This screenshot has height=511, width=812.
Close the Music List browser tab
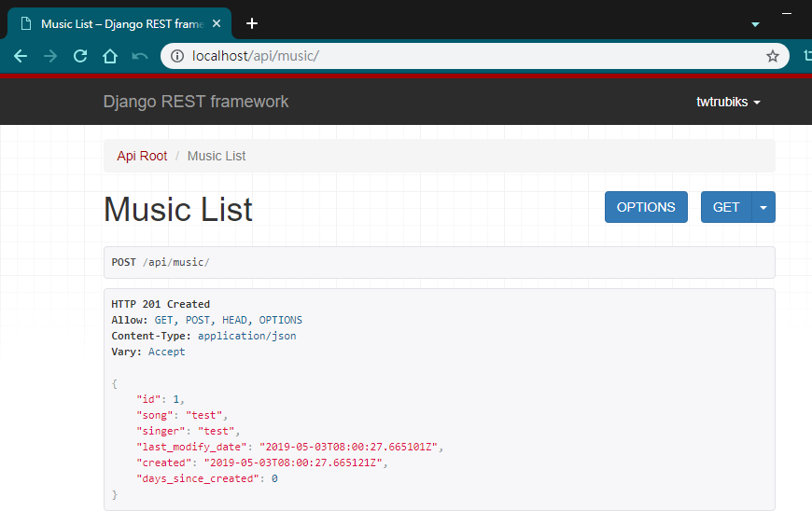pos(217,24)
